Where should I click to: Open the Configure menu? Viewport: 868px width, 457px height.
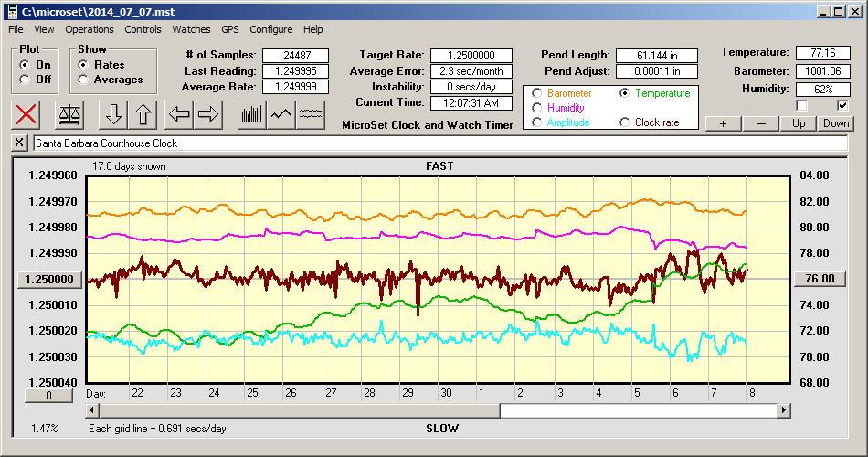click(x=270, y=29)
